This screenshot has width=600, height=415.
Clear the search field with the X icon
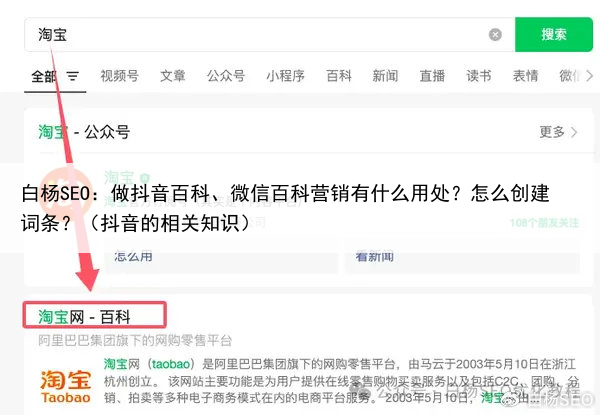click(x=495, y=35)
